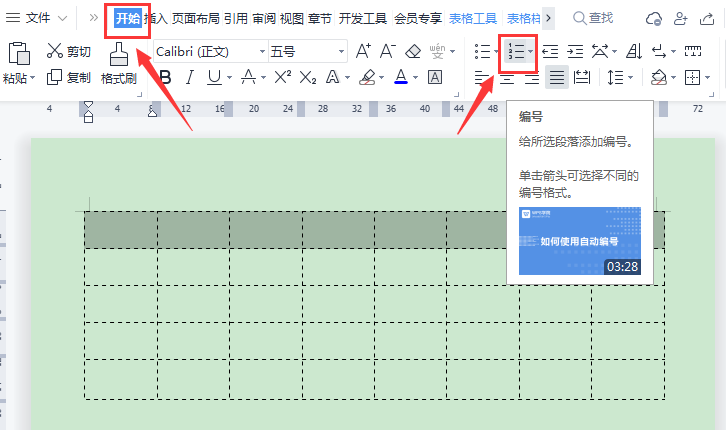Screen dimensions: 726x430
Task: Expand borders dropdown arrow
Action: (707, 78)
